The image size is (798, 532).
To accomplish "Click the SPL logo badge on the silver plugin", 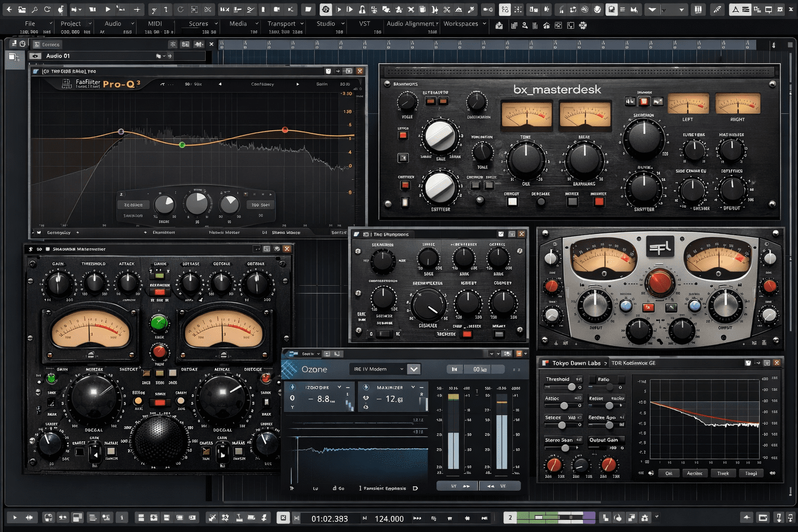I will (x=660, y=247).
